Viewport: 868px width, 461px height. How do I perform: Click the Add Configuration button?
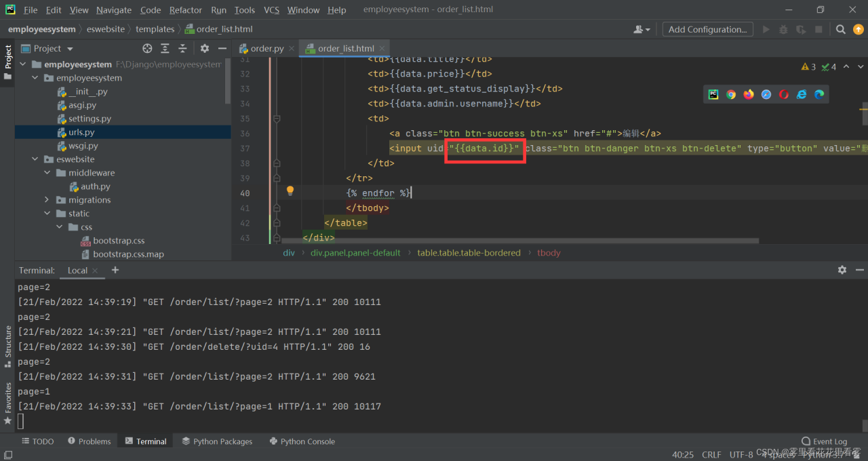[x=708, y=29]
